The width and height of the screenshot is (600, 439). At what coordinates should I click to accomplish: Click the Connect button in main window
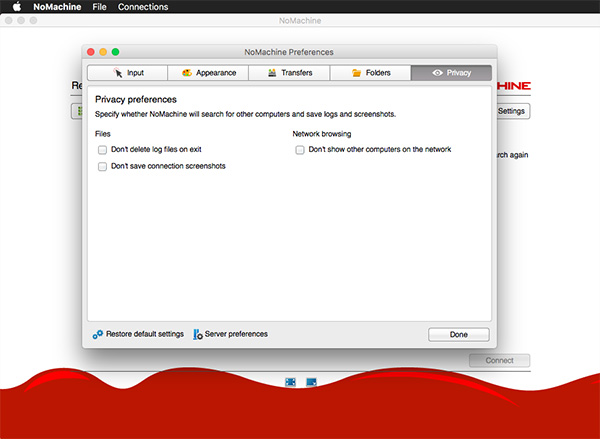tap(499, 361)
